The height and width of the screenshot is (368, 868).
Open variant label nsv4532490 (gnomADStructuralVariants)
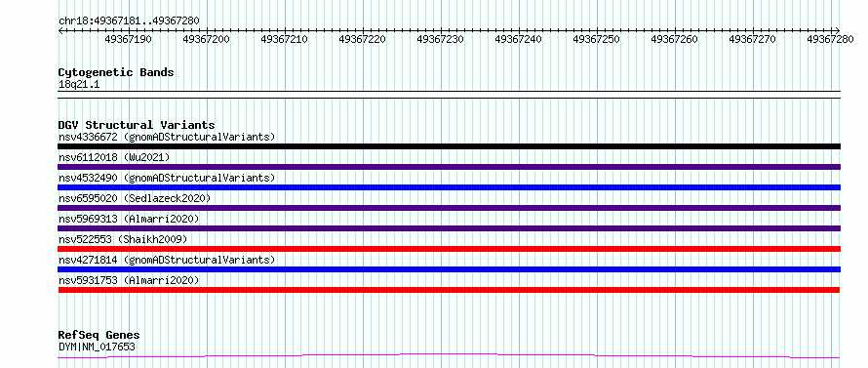click(167, 178)
